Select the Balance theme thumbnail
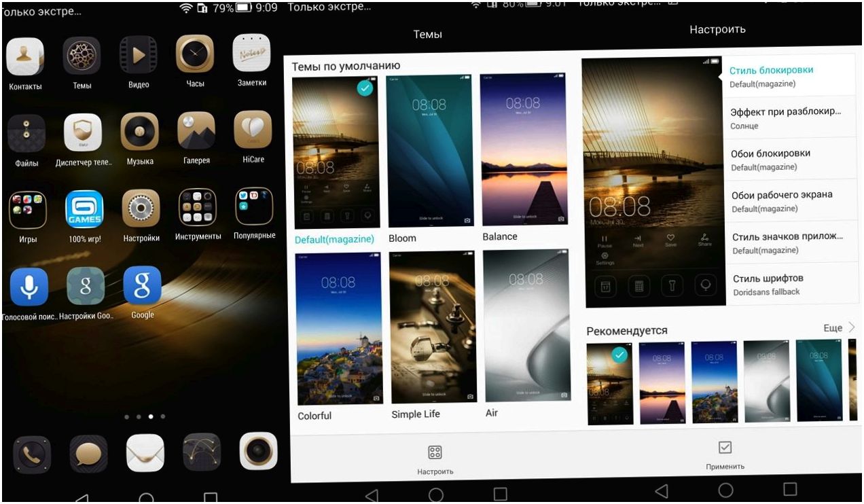 (524, 149)
